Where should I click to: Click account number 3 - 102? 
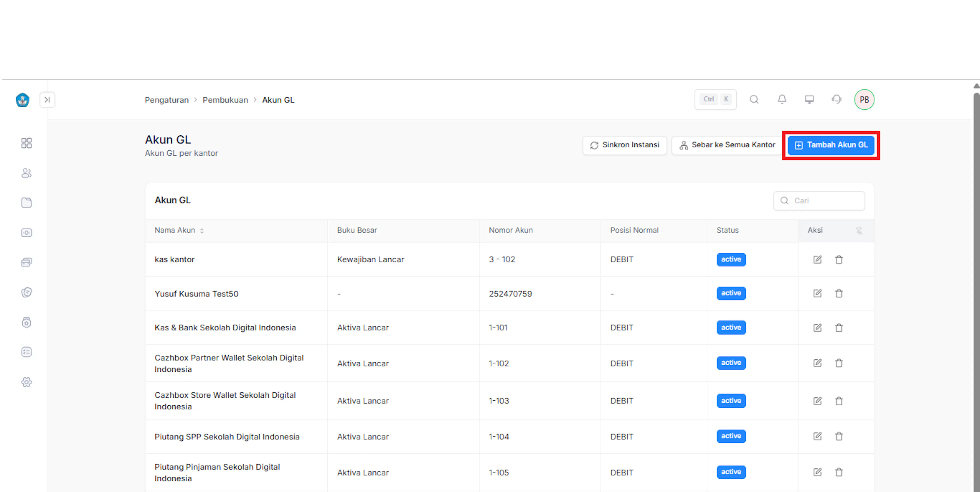[502, 259]
